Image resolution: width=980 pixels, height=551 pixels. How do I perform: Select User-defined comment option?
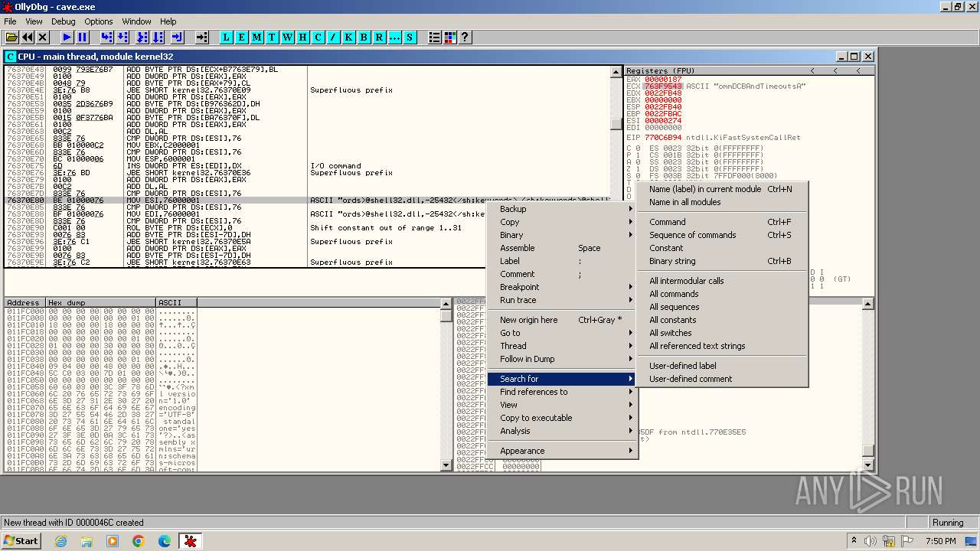(722, 379)
